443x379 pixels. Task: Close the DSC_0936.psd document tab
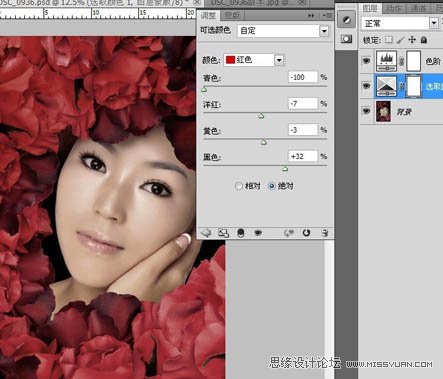coord(197,3)
